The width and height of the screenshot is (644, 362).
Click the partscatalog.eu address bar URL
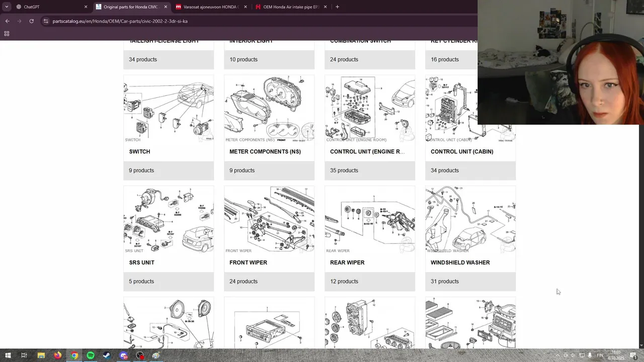click(120, 21)
